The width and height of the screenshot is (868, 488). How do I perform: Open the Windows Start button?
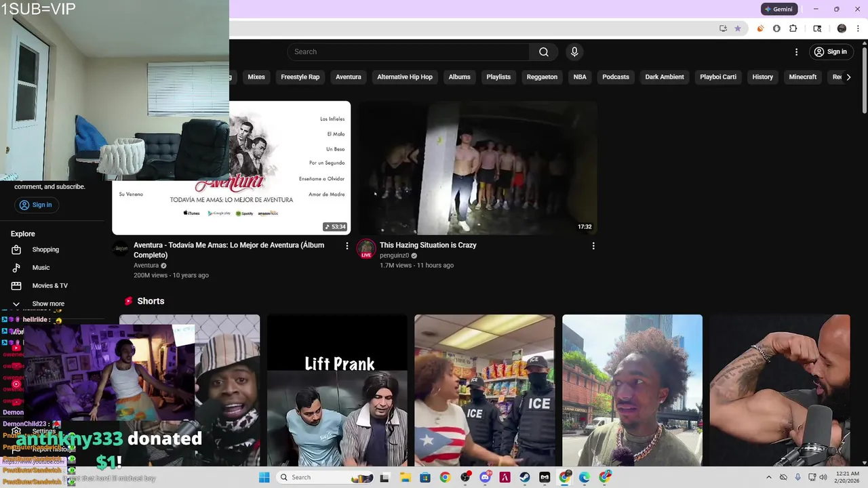pos(264,477)
